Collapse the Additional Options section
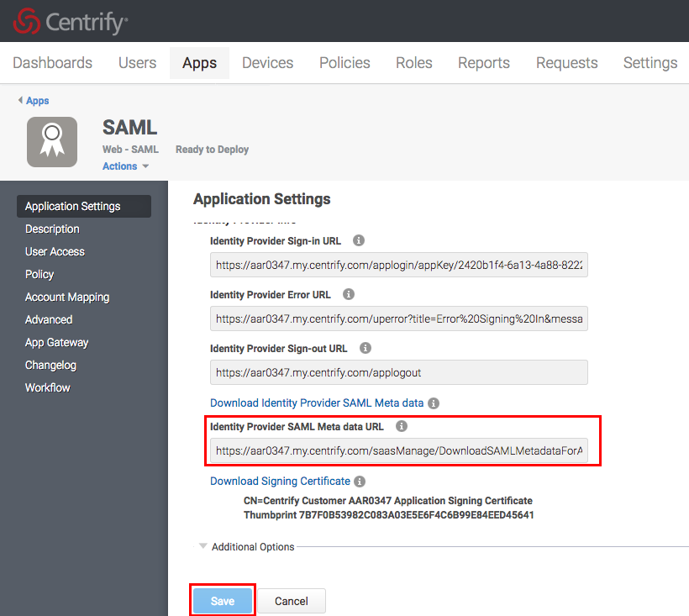The width and height of the screenshot is (689, 616). pos(202,546)
